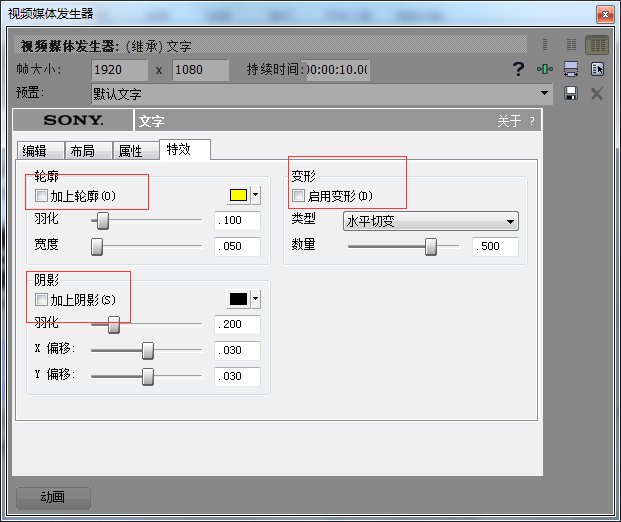Screen dimensions: 621x522
Task: Select the medium column view icon
Action: pyautogui.click(x=571, y=44)
